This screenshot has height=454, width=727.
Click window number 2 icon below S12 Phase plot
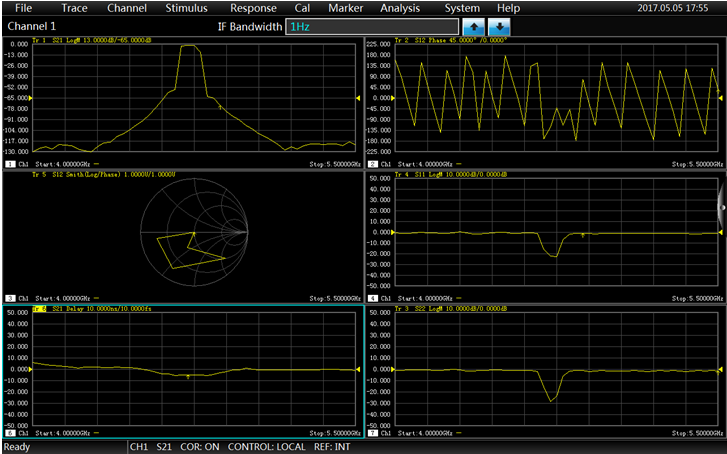(x=373, y=163)
